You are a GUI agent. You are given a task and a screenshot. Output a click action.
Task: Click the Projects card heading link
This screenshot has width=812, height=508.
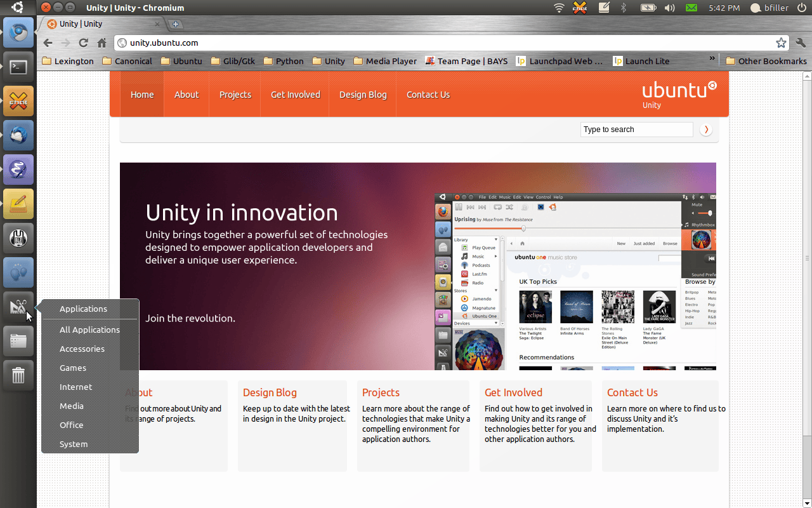tap(381, 392)
